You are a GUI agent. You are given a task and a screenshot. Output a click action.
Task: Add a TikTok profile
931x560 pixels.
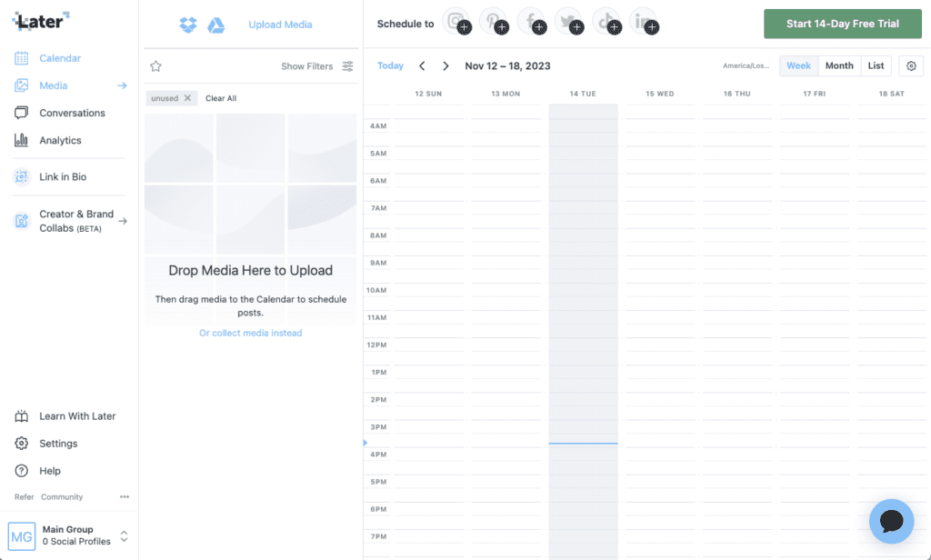click(x=606, y=23)
